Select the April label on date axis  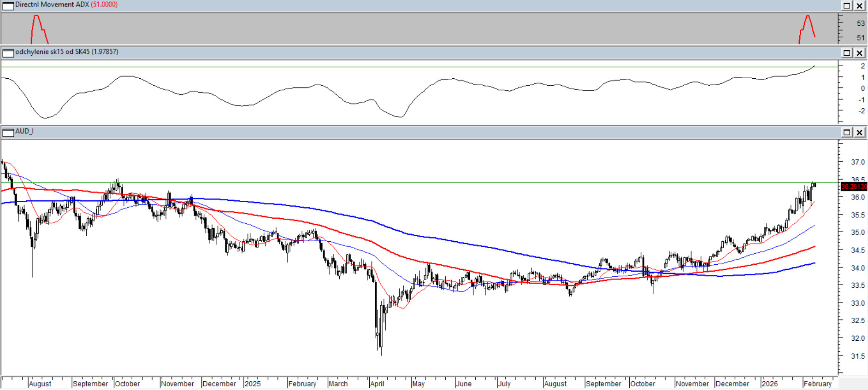click(377, 384)
